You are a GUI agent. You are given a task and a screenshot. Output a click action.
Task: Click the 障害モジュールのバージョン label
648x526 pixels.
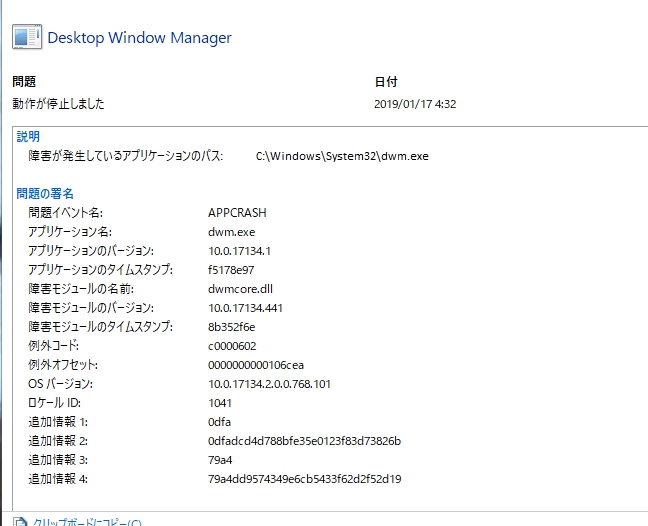point(91,307)
